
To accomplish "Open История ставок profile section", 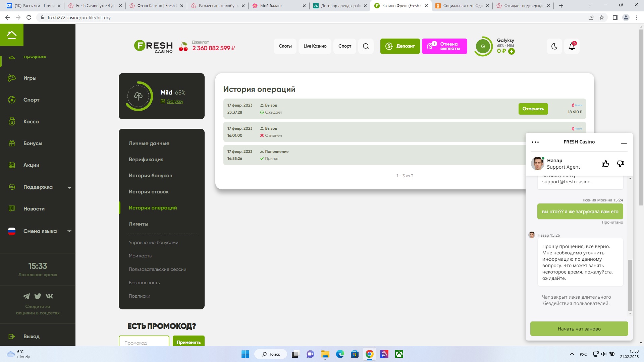I will click(149, 192).
